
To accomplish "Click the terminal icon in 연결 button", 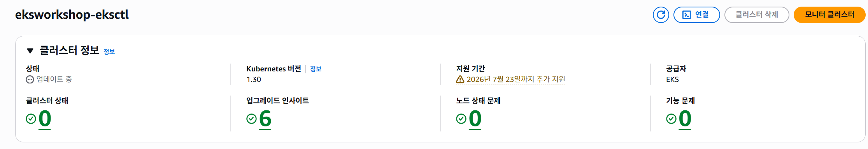I will pyautogui.click(x=687, y=15).
